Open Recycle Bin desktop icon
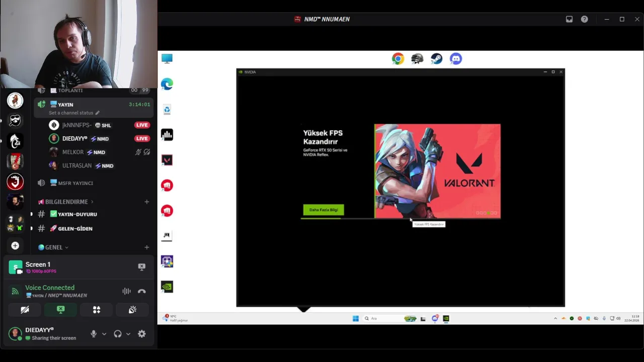This screenshot has height=362, width=644. [167, 109]
